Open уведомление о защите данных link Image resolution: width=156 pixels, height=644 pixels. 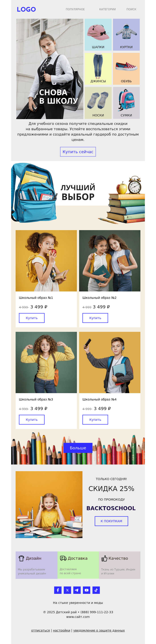click(99, 630)
